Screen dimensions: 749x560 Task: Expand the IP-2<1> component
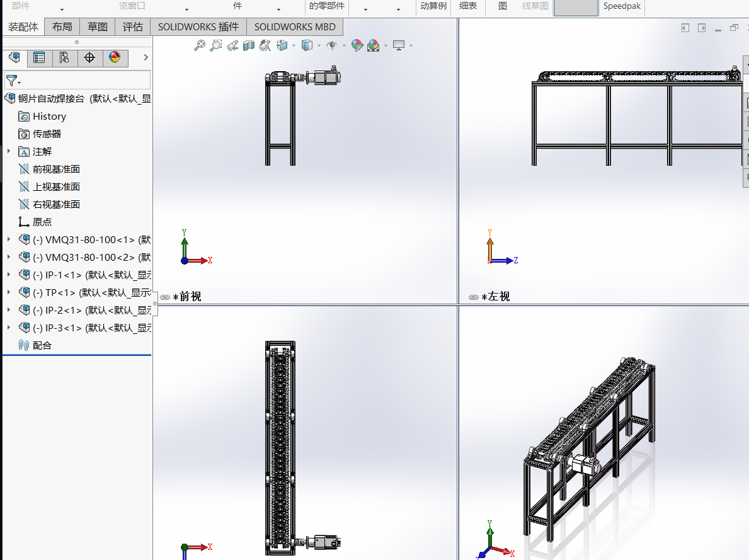pyautogui.click(x=9, y=310)
